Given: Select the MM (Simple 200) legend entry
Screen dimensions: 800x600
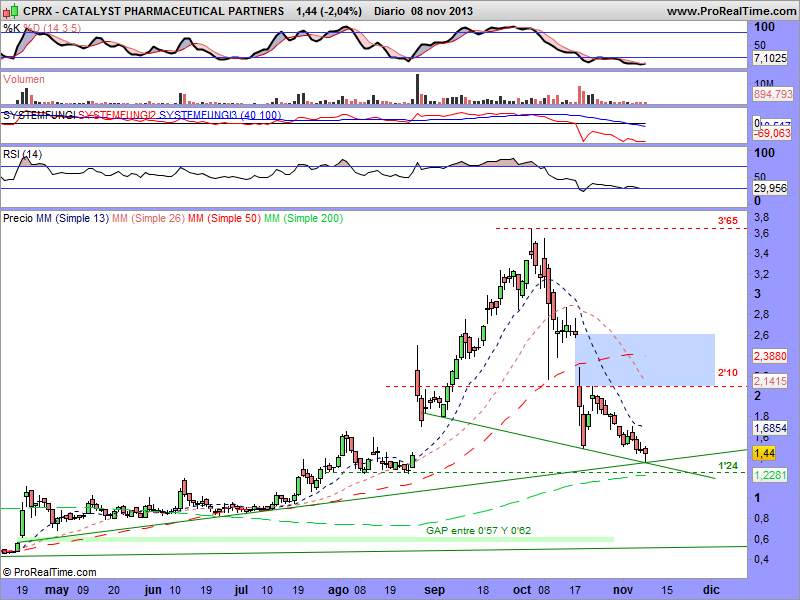Looking at the screenshot, I should coord(304,218).
